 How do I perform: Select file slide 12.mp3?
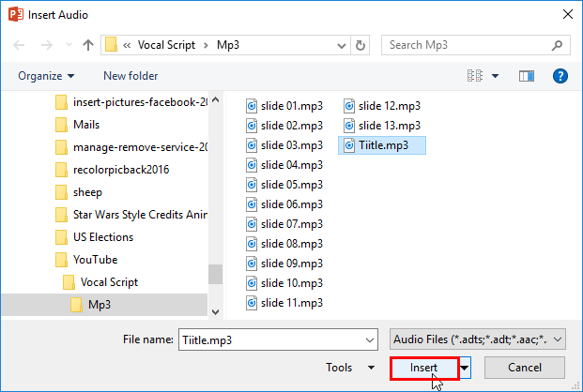[x=382, y=106]
